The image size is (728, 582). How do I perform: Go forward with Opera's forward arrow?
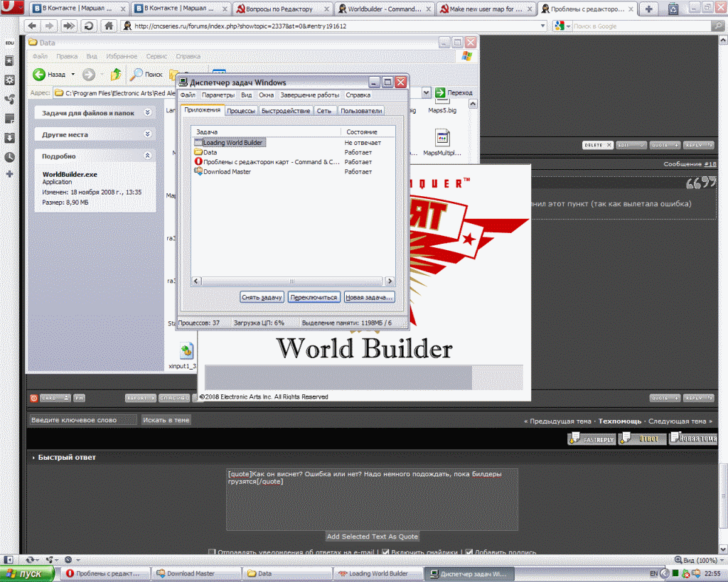pos(49,26)
